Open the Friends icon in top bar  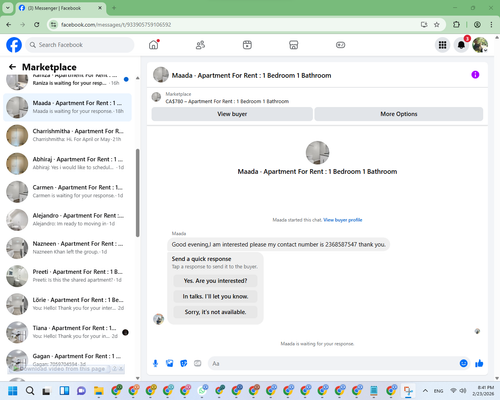(x=200, y=45)
